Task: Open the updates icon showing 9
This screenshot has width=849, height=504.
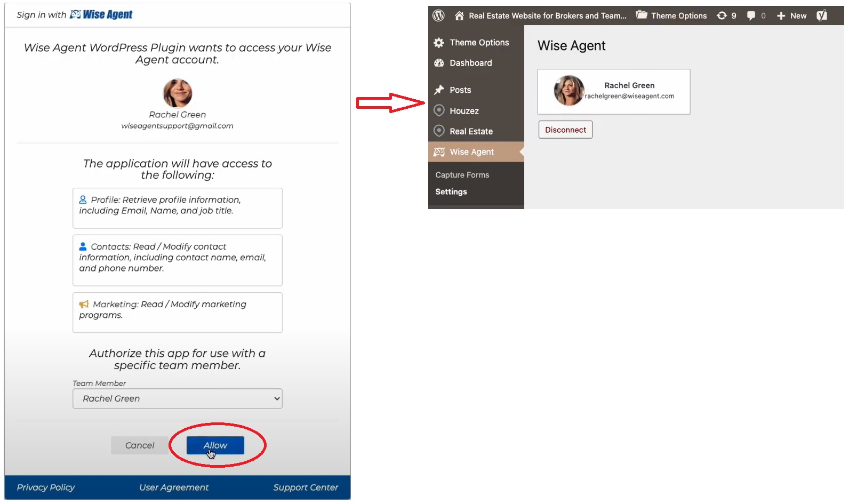Action: tap(722, 15)
